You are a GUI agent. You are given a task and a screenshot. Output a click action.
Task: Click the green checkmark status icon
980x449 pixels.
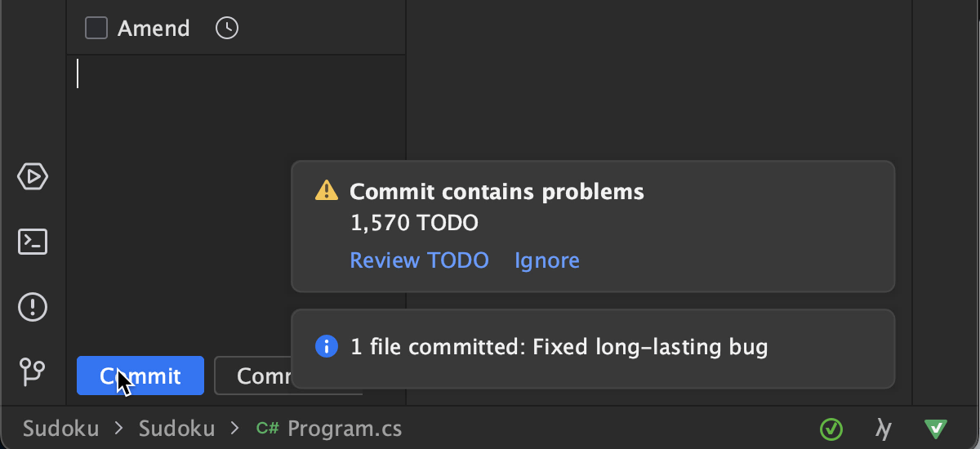(x=831, y=429)
